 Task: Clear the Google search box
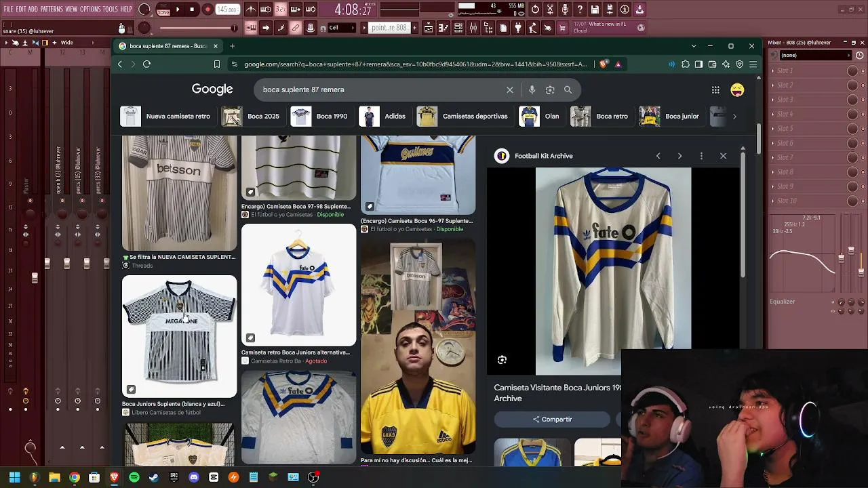point(510,89)
